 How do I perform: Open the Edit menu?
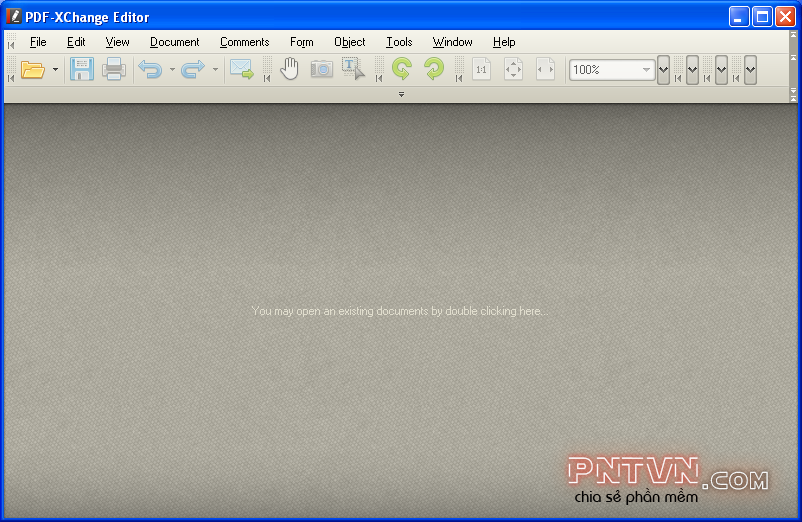pos(76,42)
